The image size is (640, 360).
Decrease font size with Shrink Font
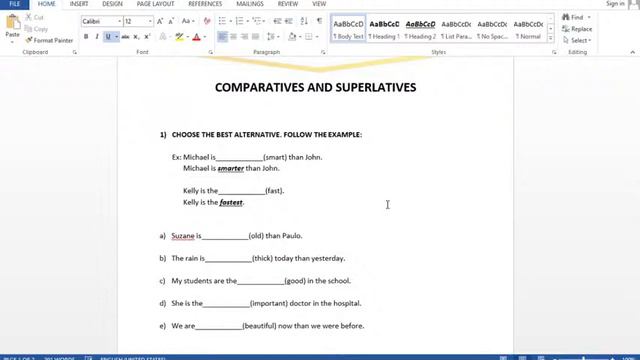click(171, 21)
